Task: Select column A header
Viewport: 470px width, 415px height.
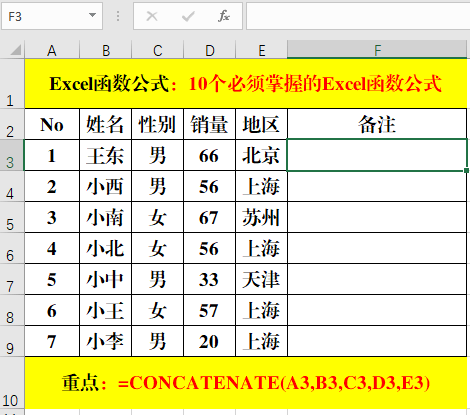Action: tap(52, 50)
